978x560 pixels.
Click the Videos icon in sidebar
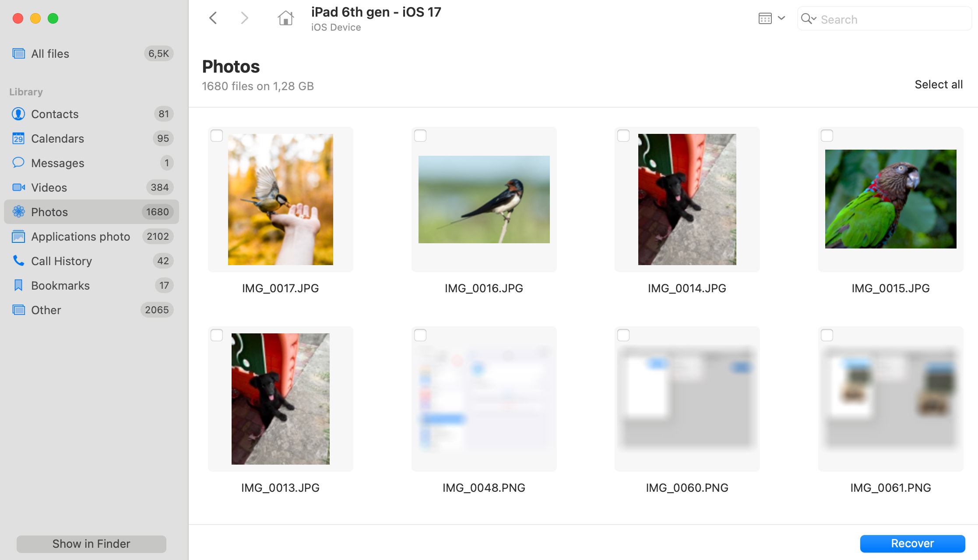point(18,187)
